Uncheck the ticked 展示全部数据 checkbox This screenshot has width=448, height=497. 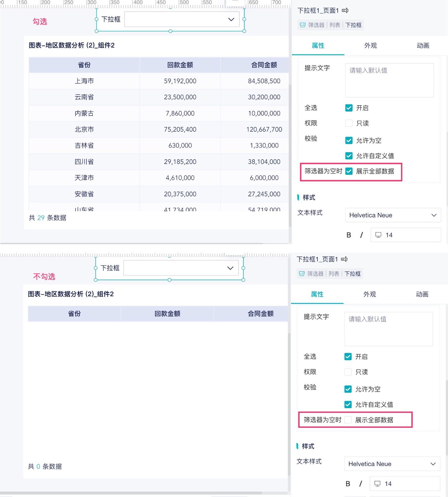click(x=349, y=171)
